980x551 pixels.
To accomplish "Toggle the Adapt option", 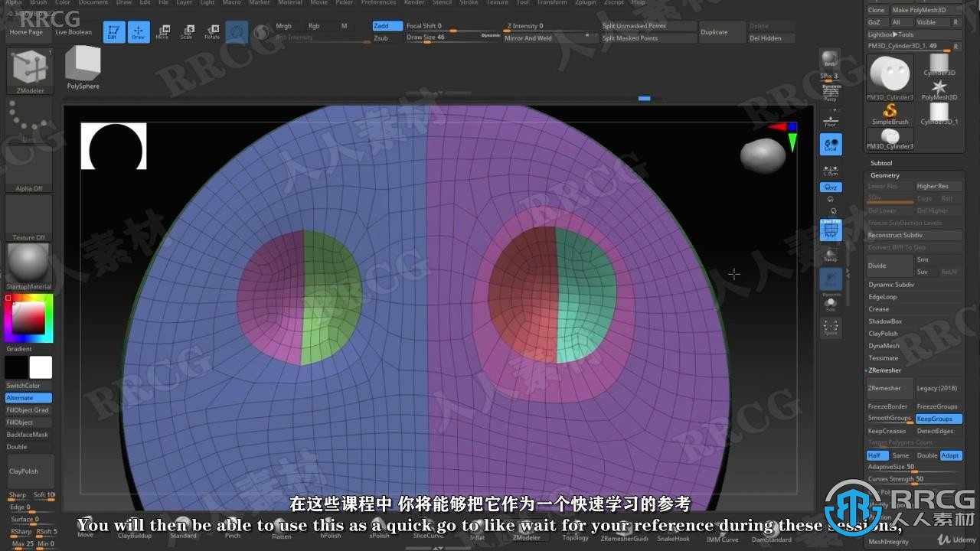I will [x=951, y=455].
